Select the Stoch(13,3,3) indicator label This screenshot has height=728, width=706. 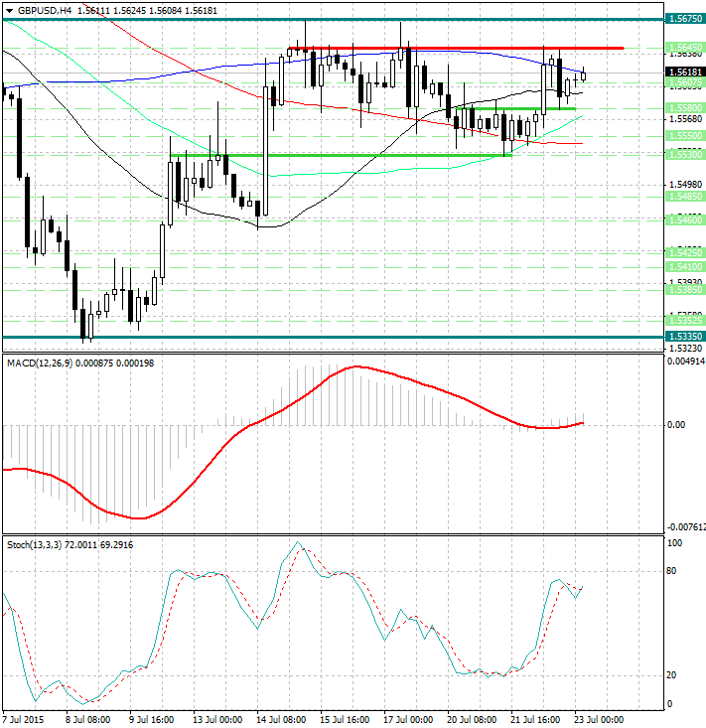pyautogui.click(x=35, y=545)
